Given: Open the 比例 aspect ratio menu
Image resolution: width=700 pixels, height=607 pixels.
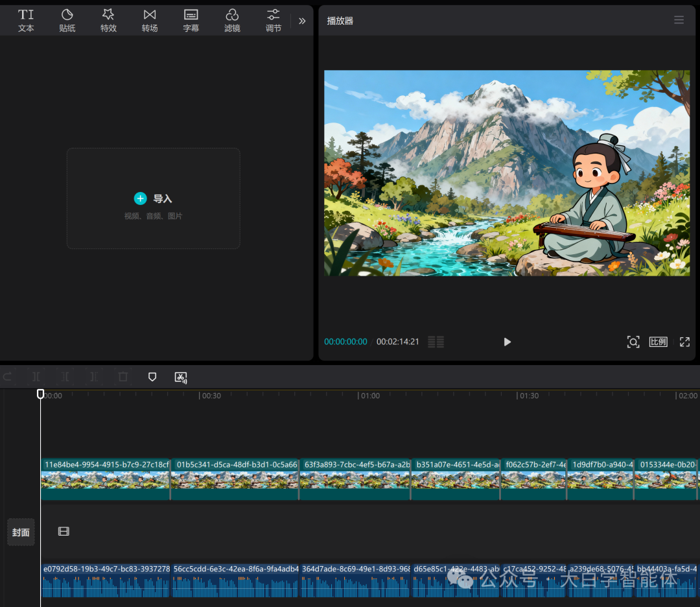Looking at the screenshot, I should pos(658,342).
